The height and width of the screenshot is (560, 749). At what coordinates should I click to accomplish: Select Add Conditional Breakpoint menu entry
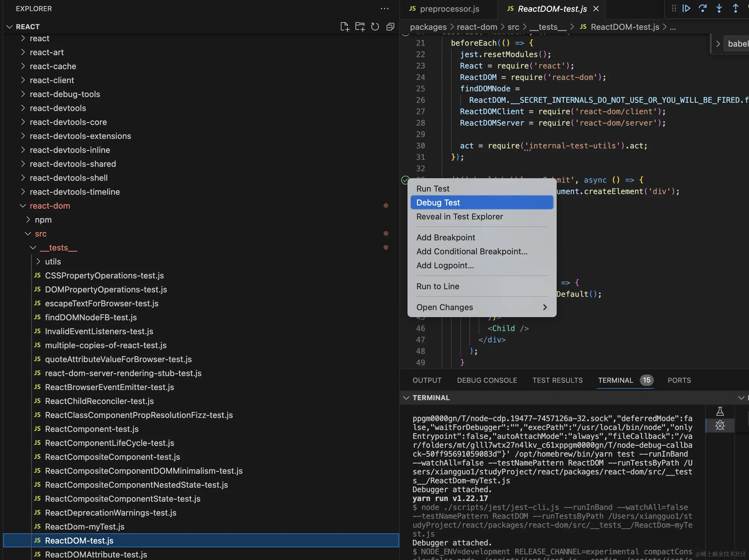pos(472,251)
